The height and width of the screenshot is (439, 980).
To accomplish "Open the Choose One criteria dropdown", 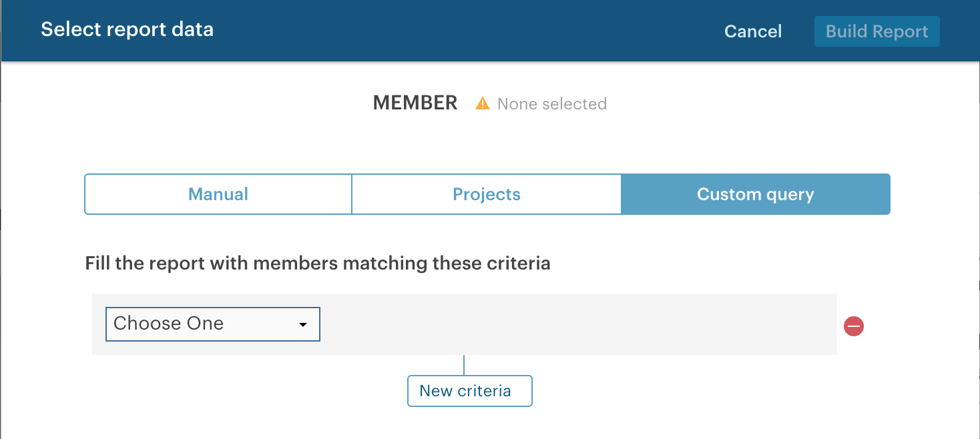I will [213, 324].
